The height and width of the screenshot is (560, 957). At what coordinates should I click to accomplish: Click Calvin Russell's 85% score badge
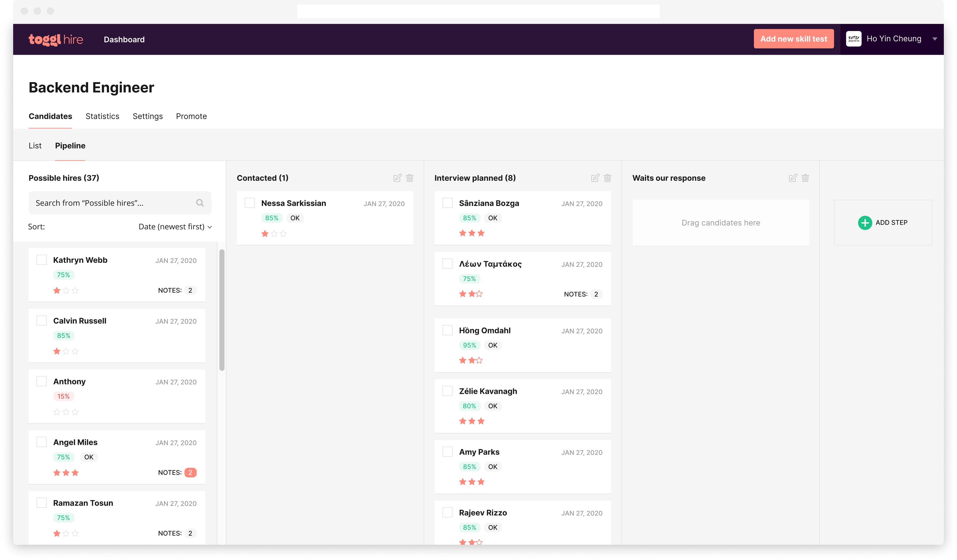63,336
